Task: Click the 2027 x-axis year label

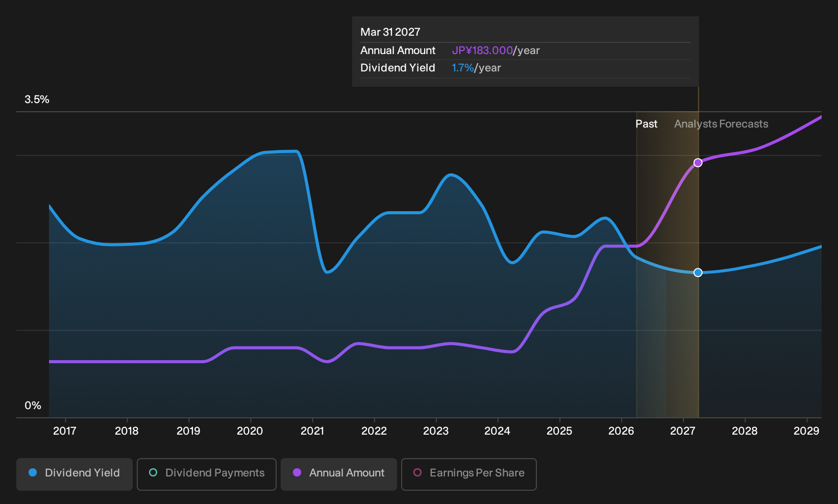Action: tap(683, 431)
